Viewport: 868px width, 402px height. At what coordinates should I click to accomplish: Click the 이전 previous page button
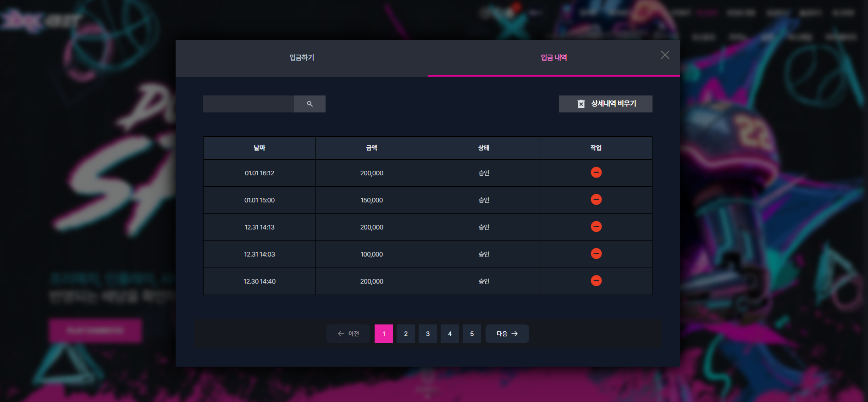pos(348,334)
